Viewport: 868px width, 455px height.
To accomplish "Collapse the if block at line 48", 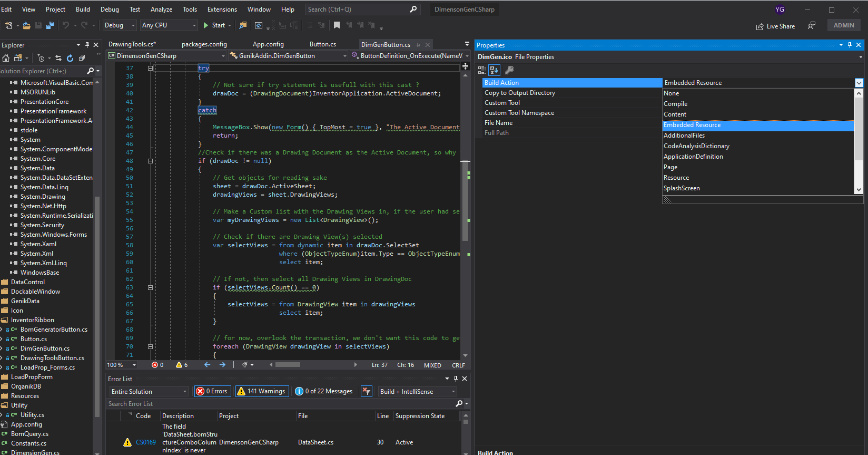I will point(150,161).
